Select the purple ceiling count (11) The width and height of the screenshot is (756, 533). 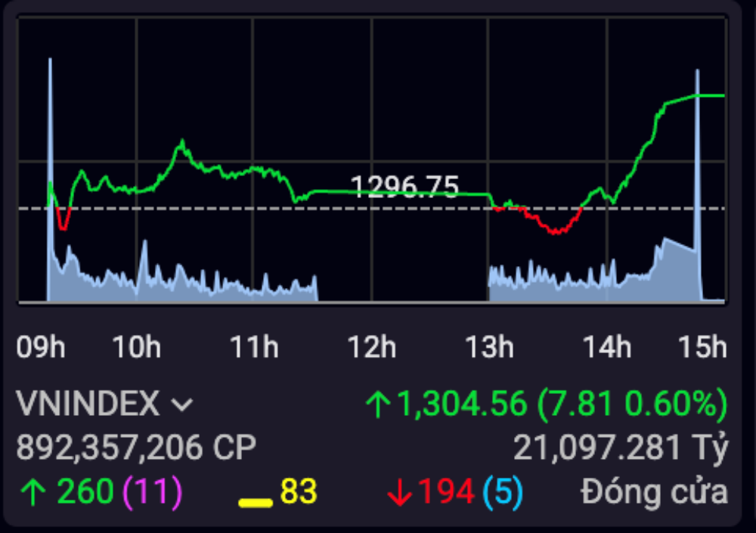(x=152, y=492)
